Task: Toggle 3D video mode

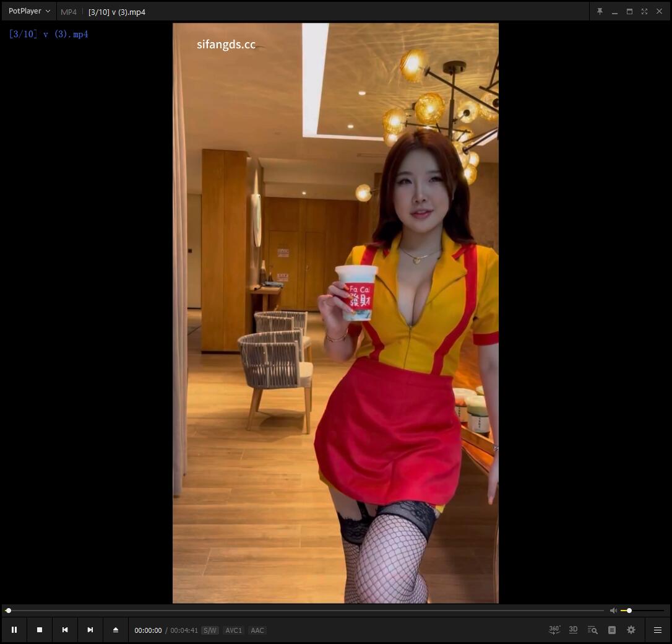Action: tap(573, 630)
